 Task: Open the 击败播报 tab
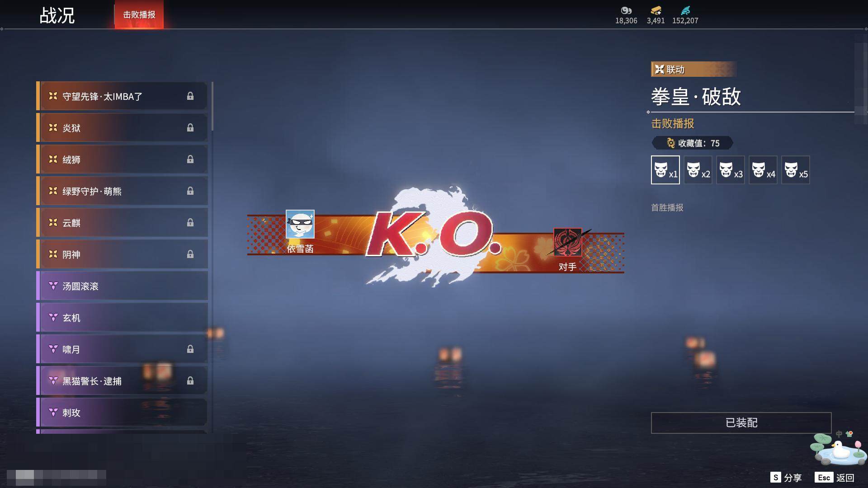pyautogui.click(x=139, y=15)
